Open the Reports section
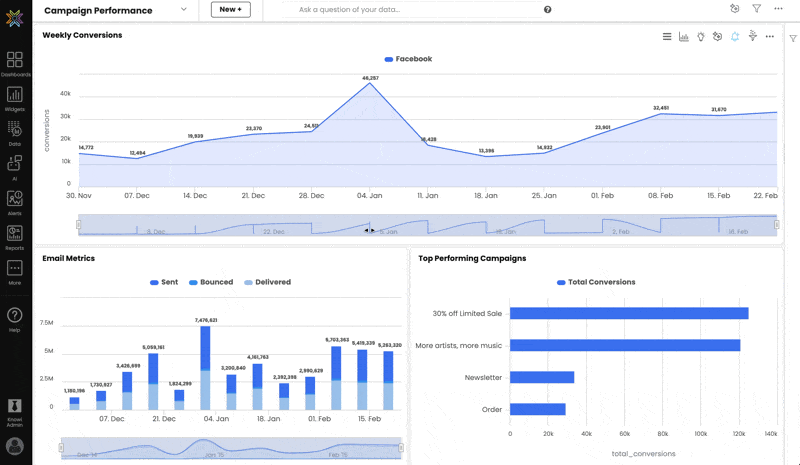800x465 pixels. coord(15,237)
